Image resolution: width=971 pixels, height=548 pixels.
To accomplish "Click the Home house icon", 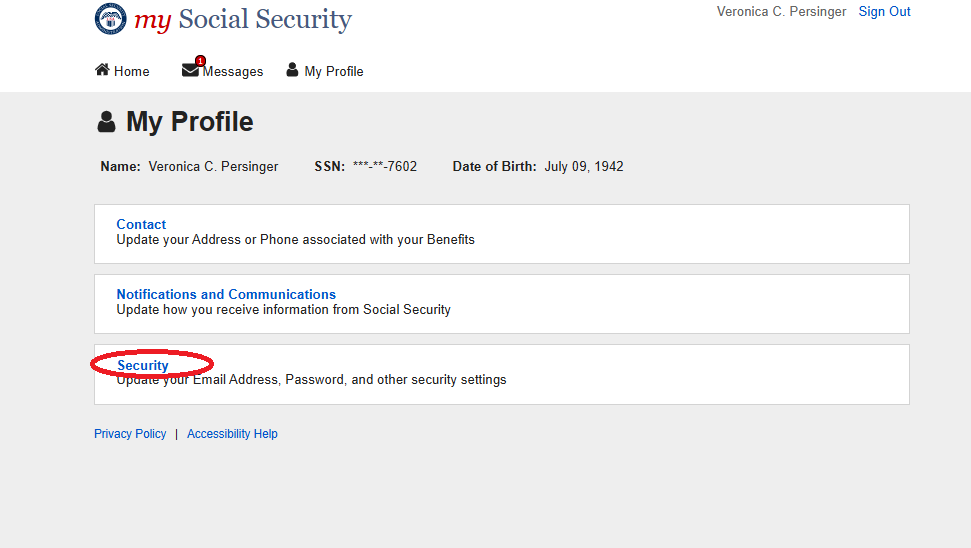I will [102, 70].
